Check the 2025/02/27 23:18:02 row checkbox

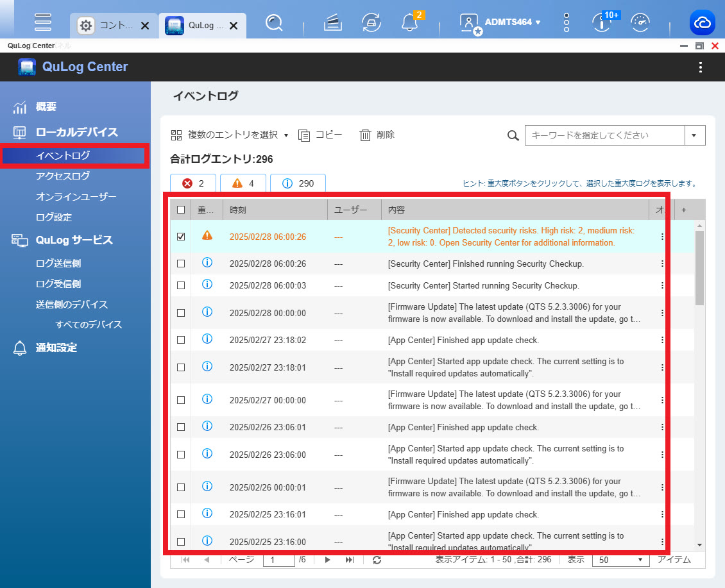(181, 340)
